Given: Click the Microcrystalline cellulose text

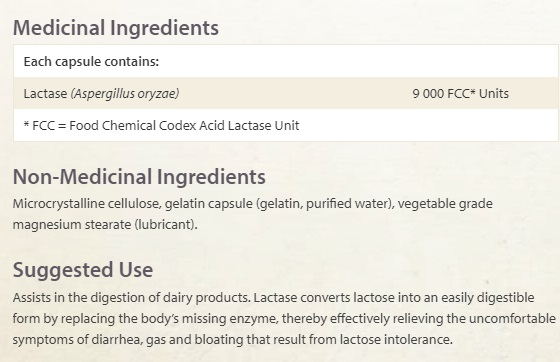Looking at the screenshot, I should (x=87, y=204).
